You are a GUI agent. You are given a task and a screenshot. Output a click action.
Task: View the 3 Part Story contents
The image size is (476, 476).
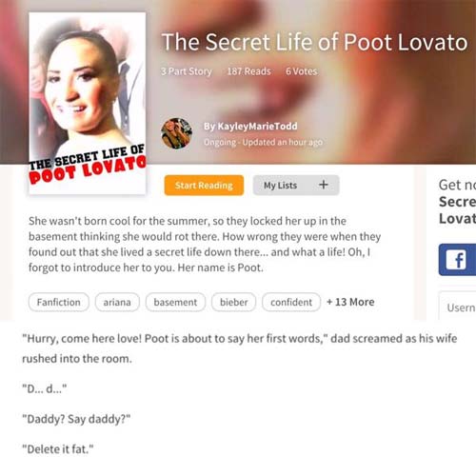187,71
